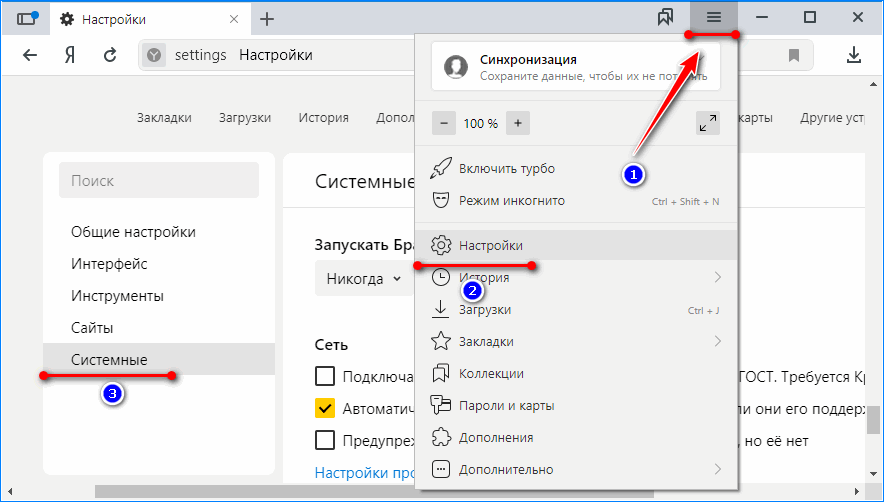The height and width of the screenshot is (502, 884).
Task: Toggle the Предупреж... checkbox
Action: pyautogui.click(x=325, y=440)
